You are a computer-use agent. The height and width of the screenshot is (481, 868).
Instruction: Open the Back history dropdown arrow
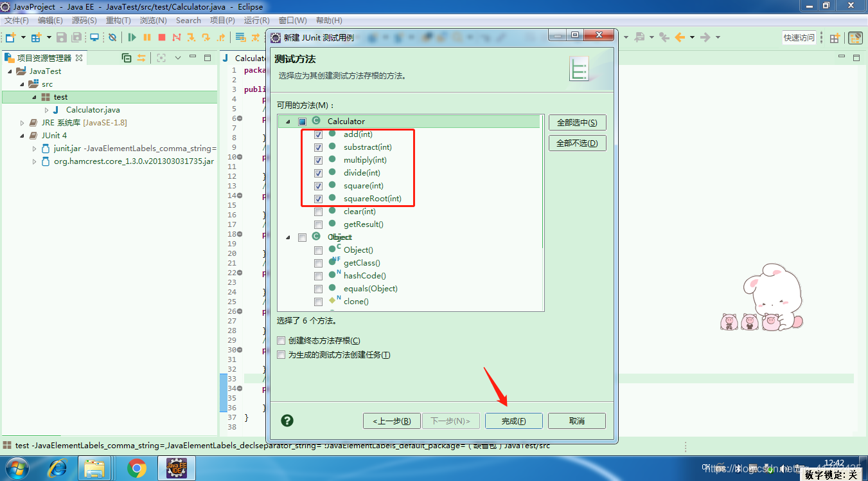point(692,37)
